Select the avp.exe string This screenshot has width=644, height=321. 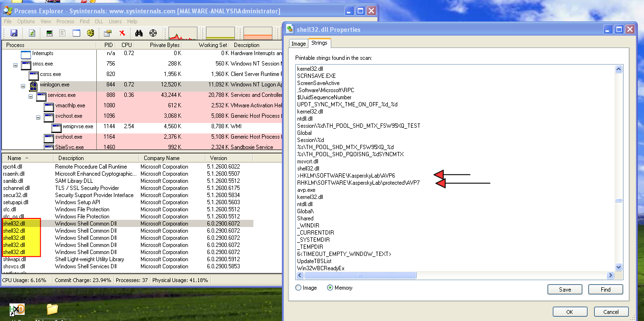306,190
